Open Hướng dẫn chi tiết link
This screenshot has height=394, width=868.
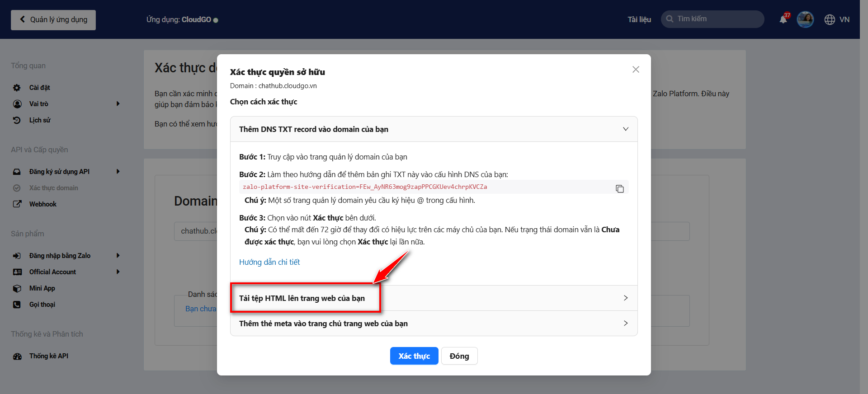(269, 262)
